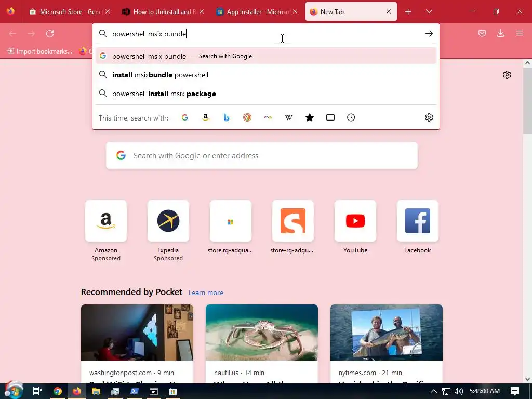Launch Chrome from taskbar
Viewport: 532px width, 399px height.
click(x=58, y=391)
